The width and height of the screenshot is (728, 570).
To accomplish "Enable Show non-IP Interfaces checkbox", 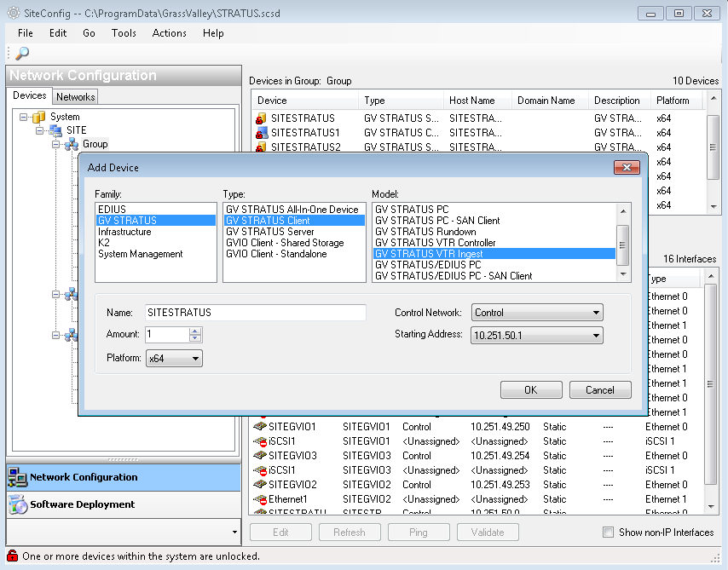I will (608, 532).
